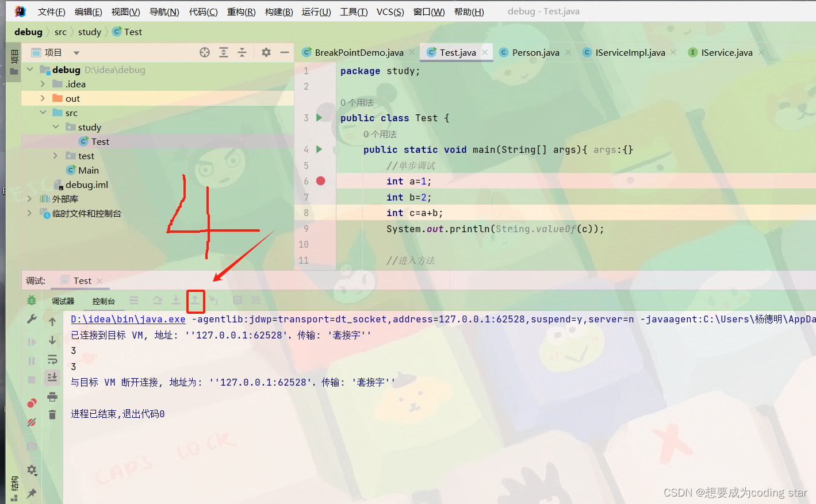Open project panel gear options
816x504 pixels.
tap(266, 52)
